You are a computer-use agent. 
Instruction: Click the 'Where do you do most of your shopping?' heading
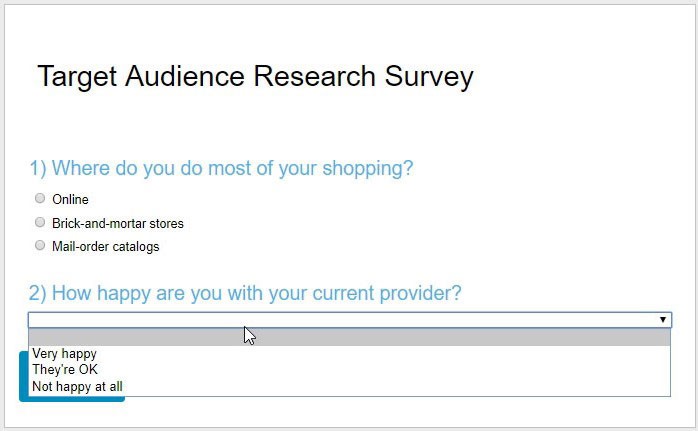click(x=232, y=168)
